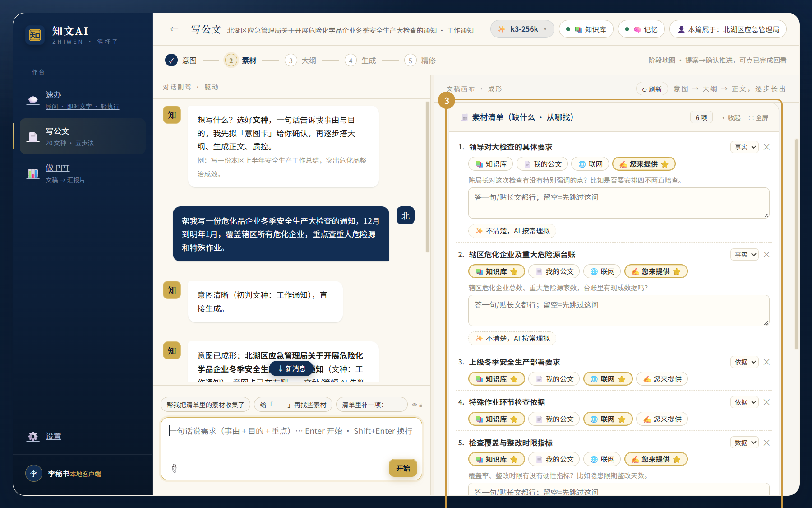Focus the answer box under item 1
The height and width of the screenshot is (508, 812).
click(618, 203)
